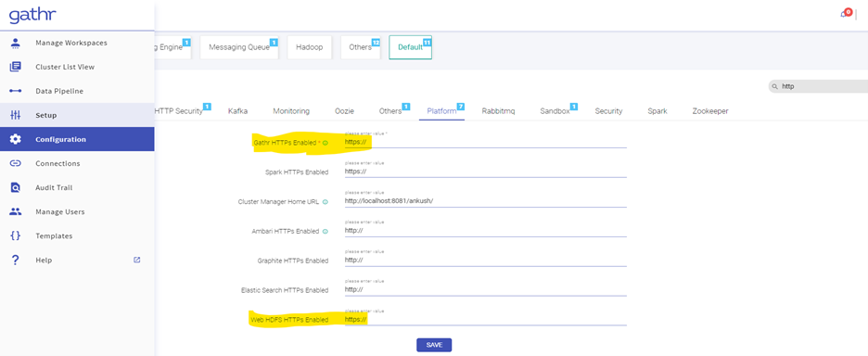Click the Connections link icon
This screenshot has height=356, width=868.
pyautogui.click(x=16, y=163)
